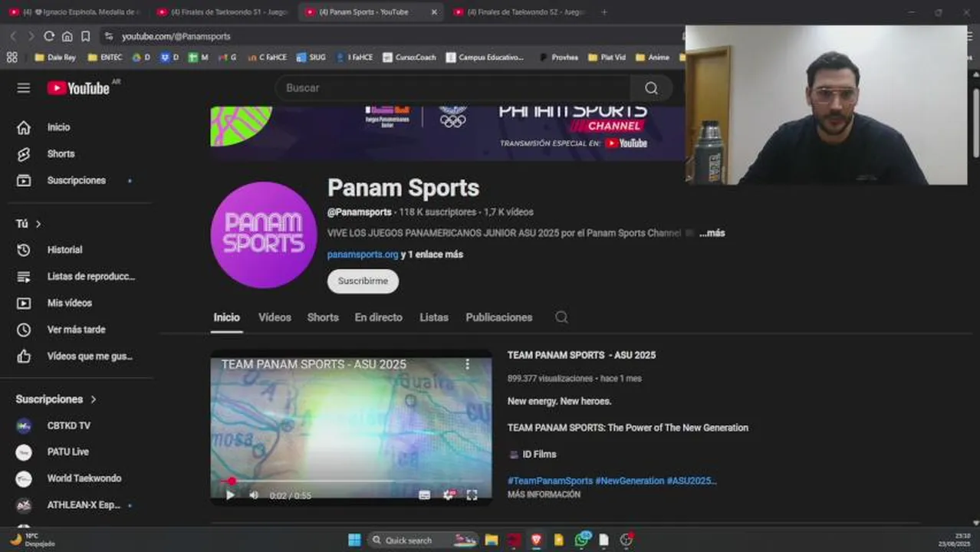Switch to Finales de Taekwondo S1 tab
The width and height of the screenshot is (980, 552).
222,12
